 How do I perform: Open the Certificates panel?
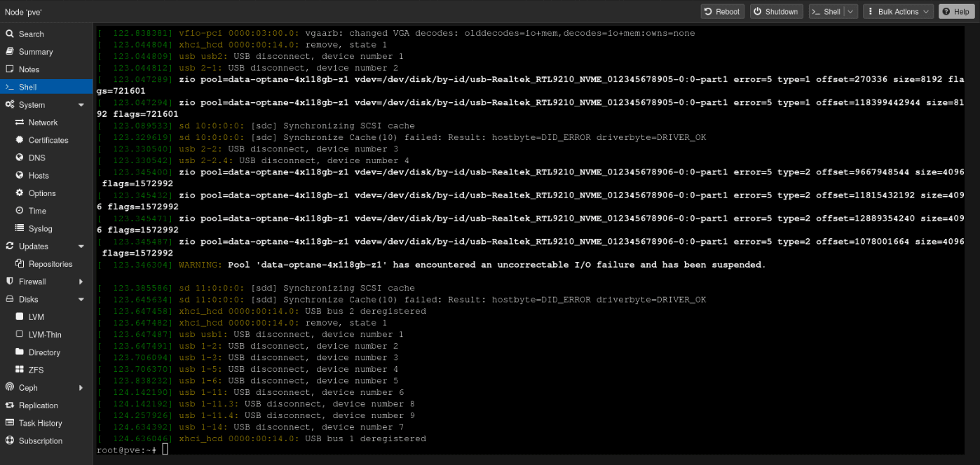(x=48, y=139)
